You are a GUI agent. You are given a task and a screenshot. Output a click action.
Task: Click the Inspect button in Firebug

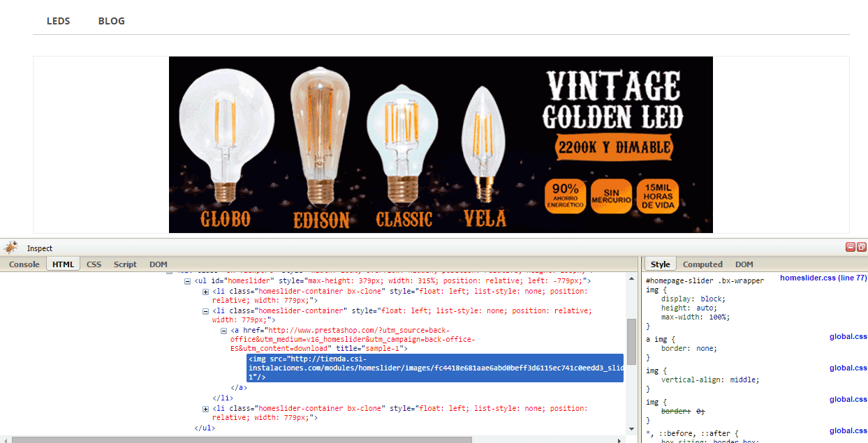pos(40,248)
